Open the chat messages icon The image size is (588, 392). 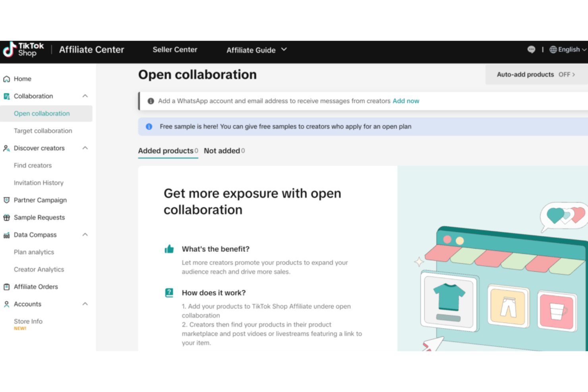click(x=531, y=50)
